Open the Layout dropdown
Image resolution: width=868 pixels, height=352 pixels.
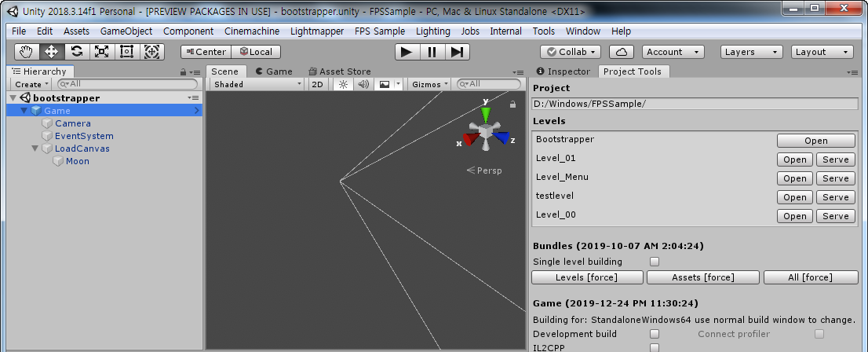(x=822, y=52)
